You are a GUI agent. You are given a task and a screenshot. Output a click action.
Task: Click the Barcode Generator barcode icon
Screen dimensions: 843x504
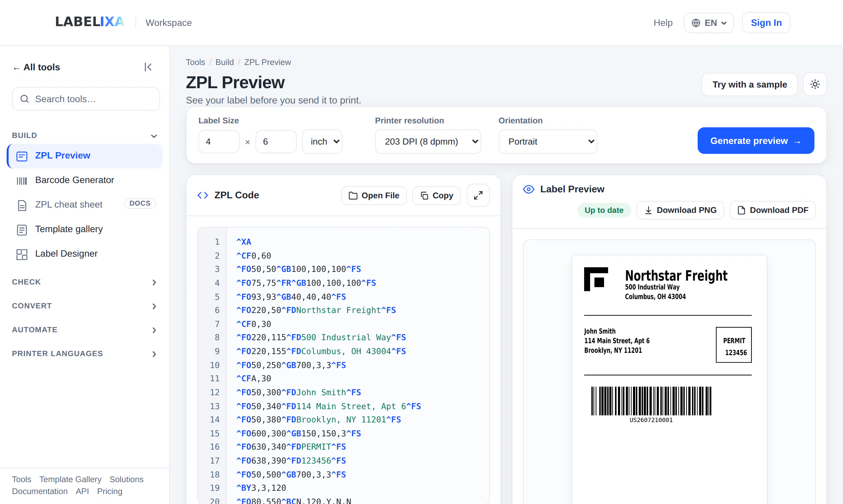pos(22,180)
